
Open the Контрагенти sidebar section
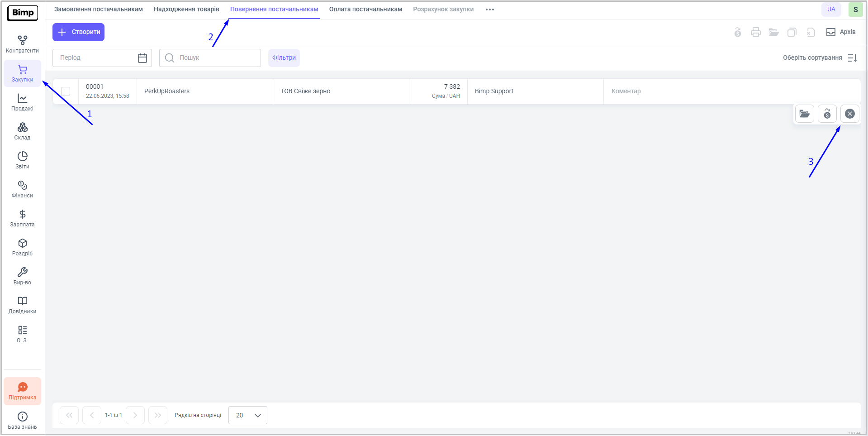(x=22, y=44)
